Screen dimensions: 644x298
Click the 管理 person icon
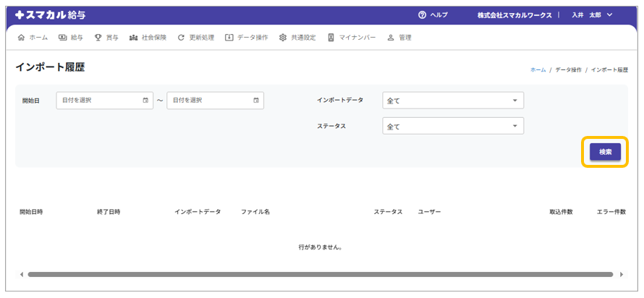[391, 38]
